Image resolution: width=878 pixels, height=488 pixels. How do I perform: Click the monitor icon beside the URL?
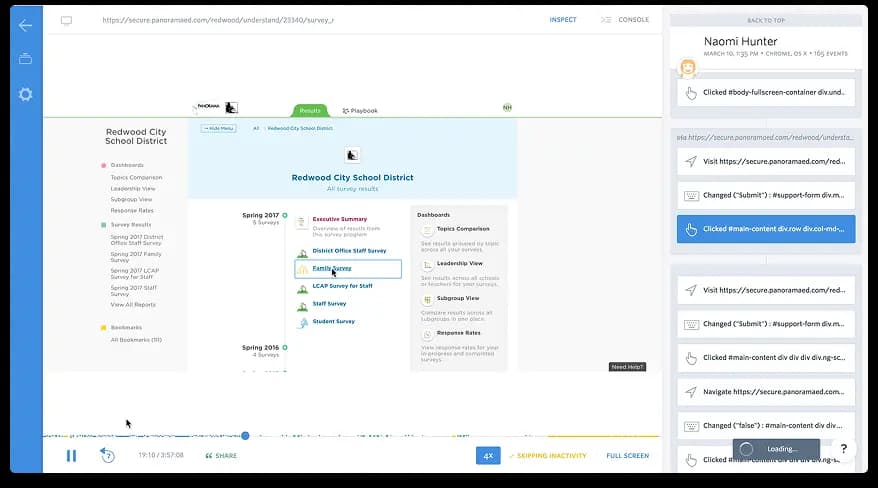pos(67,20)
